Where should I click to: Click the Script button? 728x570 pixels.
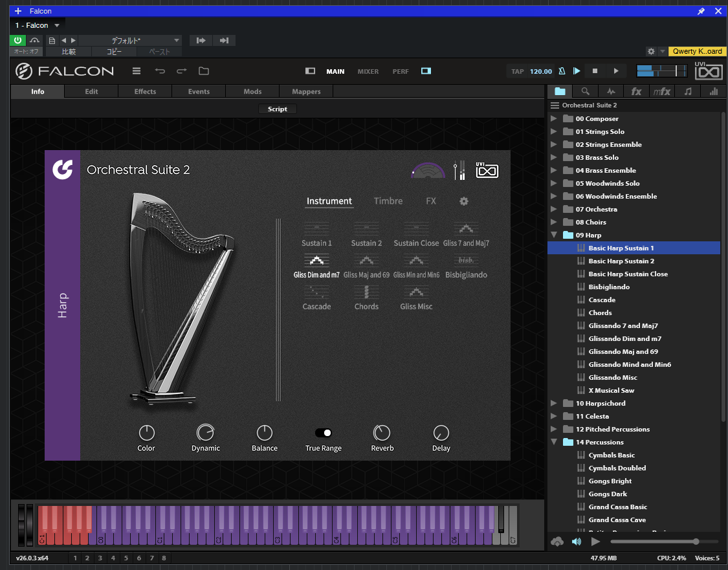[277, 109]
